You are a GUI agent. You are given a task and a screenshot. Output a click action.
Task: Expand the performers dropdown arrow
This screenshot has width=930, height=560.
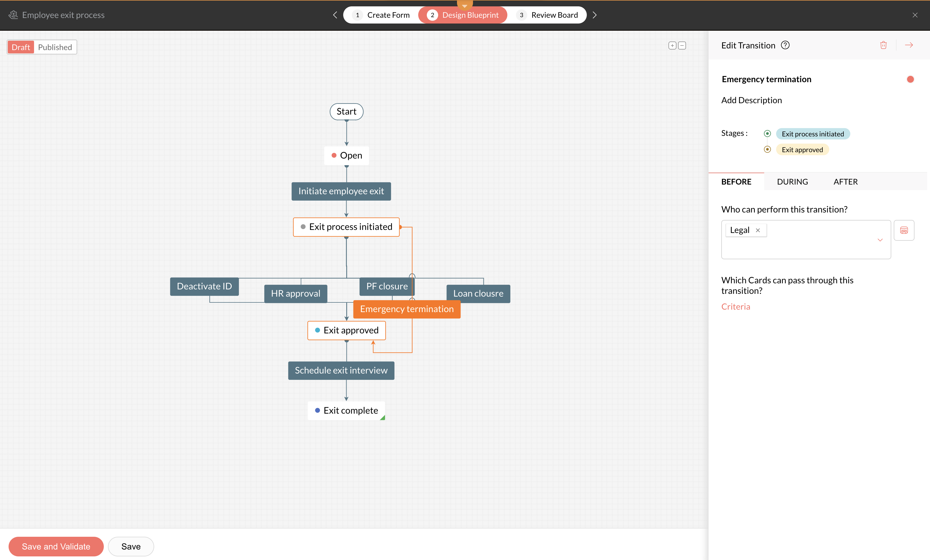point(880,240)
